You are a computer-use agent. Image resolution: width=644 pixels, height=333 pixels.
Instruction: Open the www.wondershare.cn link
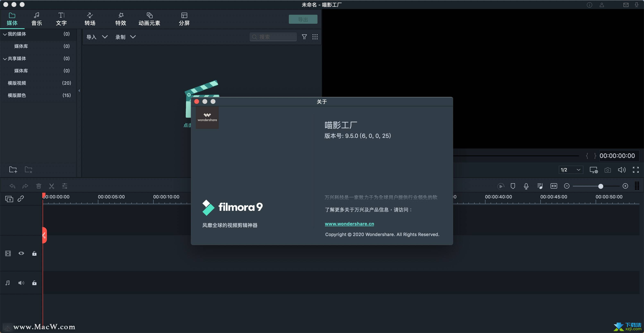point(349,224)
